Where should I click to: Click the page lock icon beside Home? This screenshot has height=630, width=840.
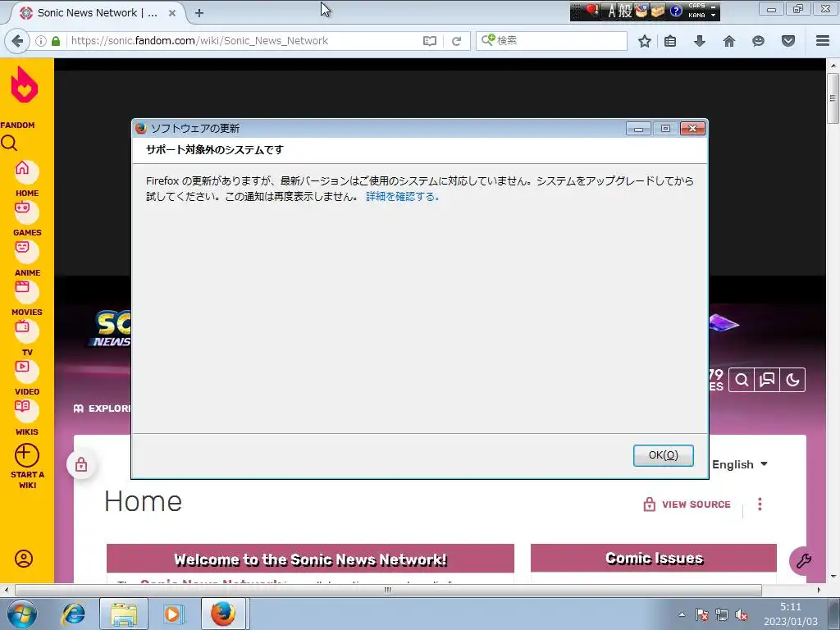[x=81, y=464]
